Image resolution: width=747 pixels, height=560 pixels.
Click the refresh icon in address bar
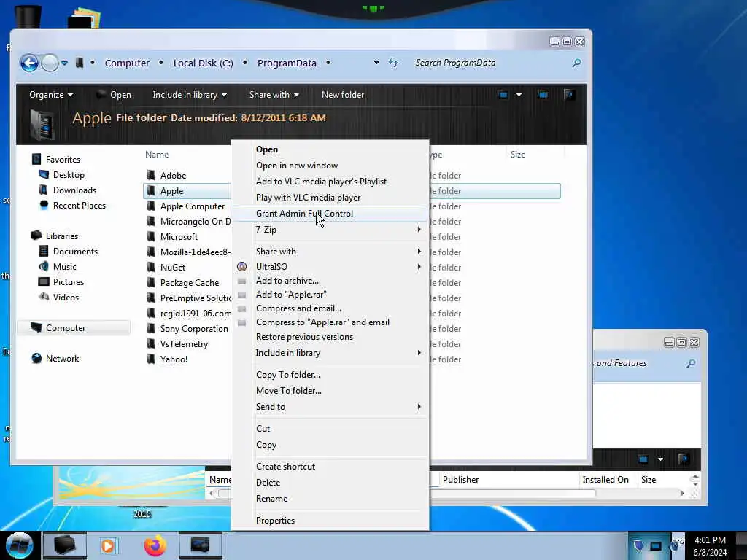click(393, 63)
